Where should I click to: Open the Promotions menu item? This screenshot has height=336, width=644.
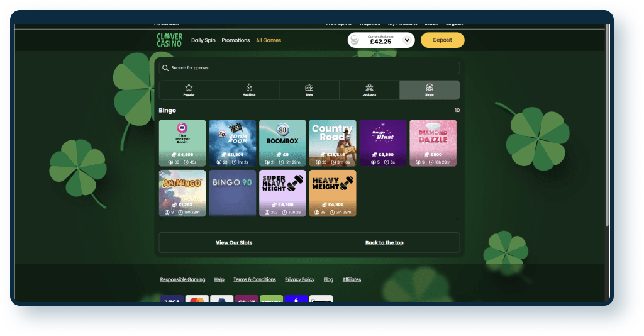tap(236, 40)
